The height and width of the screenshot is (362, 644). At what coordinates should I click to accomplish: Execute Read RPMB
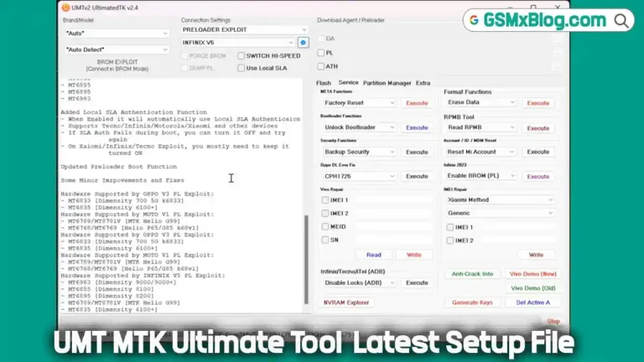[x=538, y=128]
